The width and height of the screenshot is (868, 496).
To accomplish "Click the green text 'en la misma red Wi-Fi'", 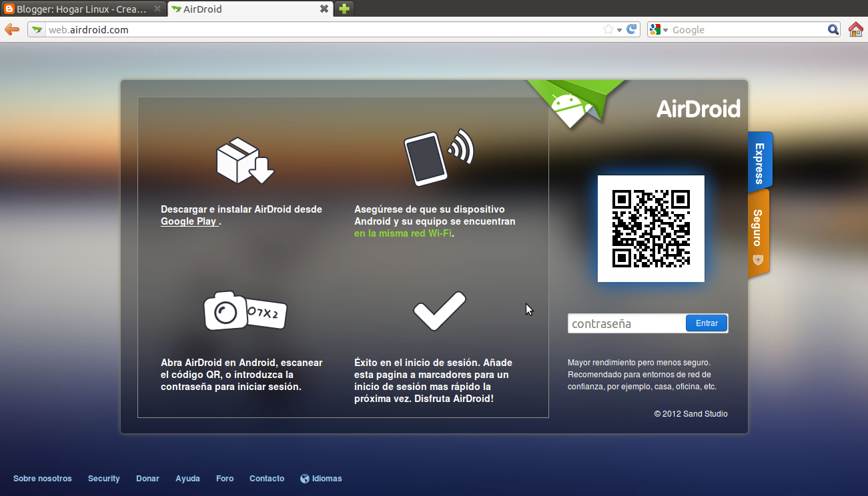I will click(403, 234).
